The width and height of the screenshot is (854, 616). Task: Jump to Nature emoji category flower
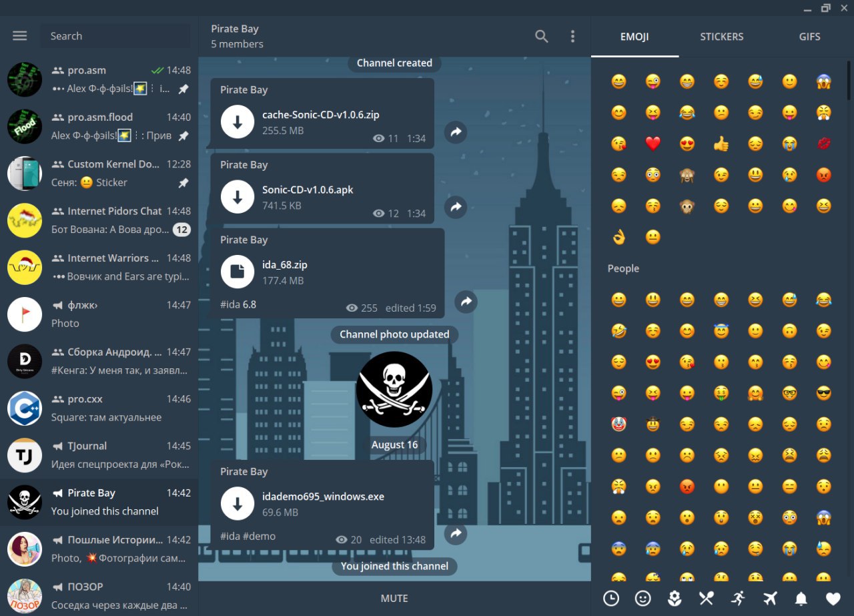[x=675, y=599]
